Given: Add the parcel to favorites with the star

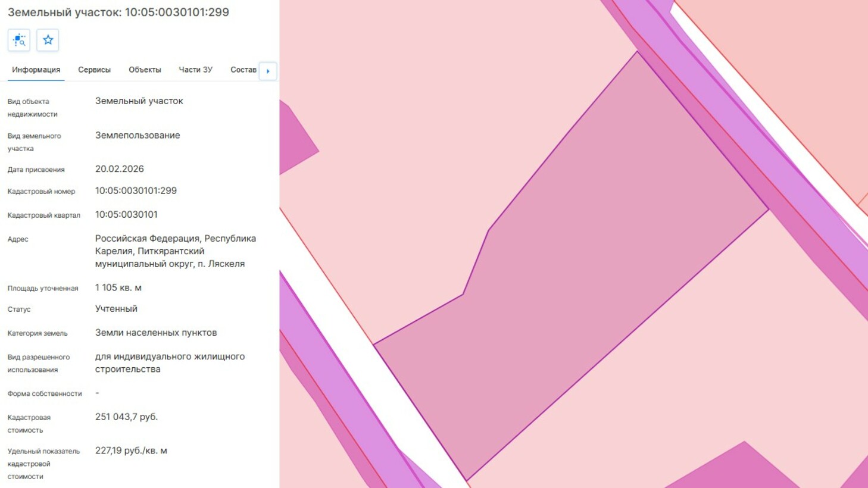Looking at the screenshot, I should tap(48, 40).
